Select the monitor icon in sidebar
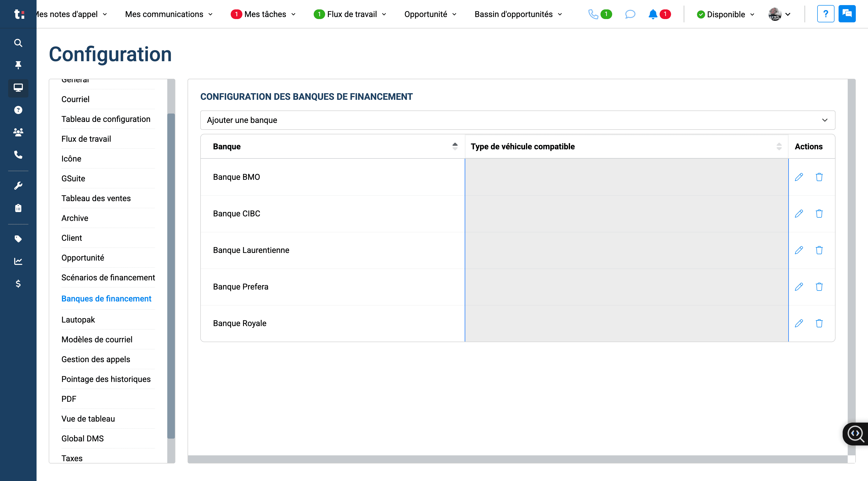Screen dimensions: 868x481 pos(18,88)
